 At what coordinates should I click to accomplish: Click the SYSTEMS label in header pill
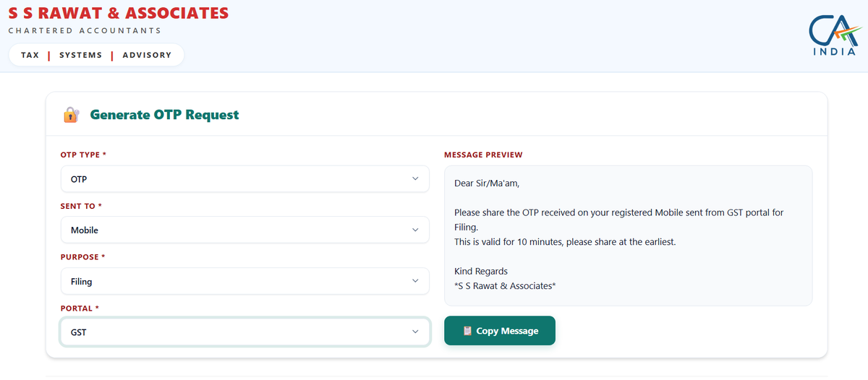pos(81,55)
